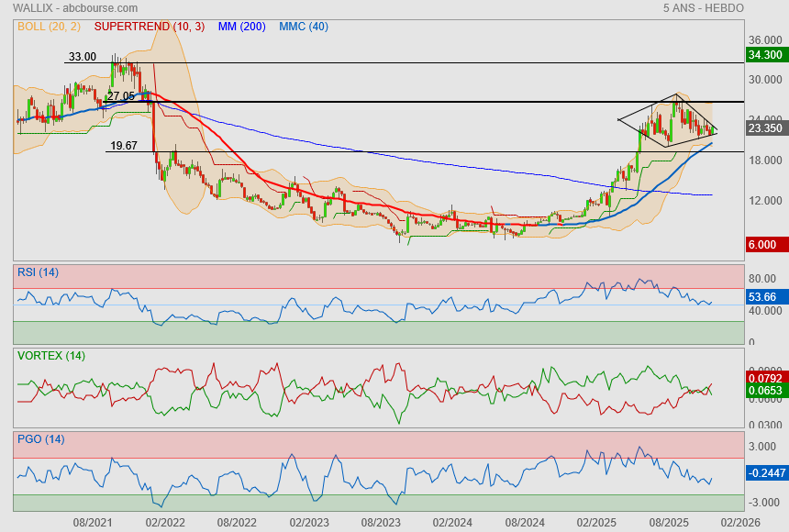Click the 02/2025 date on time axis

tap(596, 522)
